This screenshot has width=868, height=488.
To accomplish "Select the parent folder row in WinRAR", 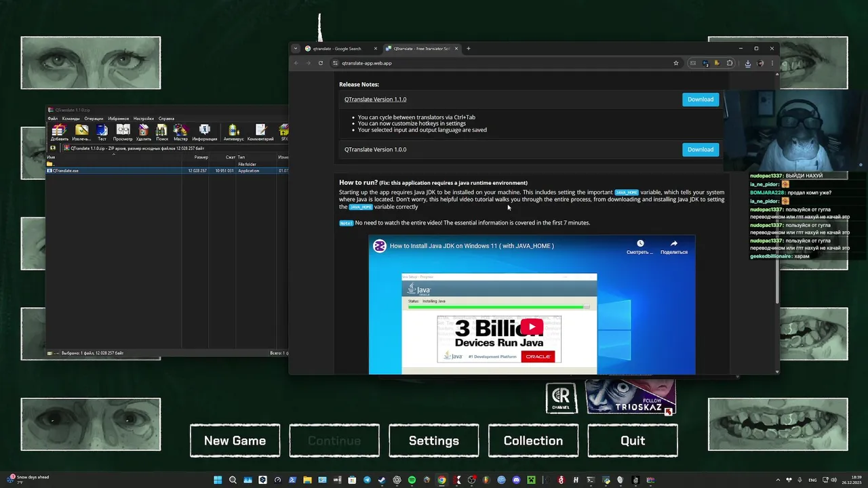I will 167,164.
